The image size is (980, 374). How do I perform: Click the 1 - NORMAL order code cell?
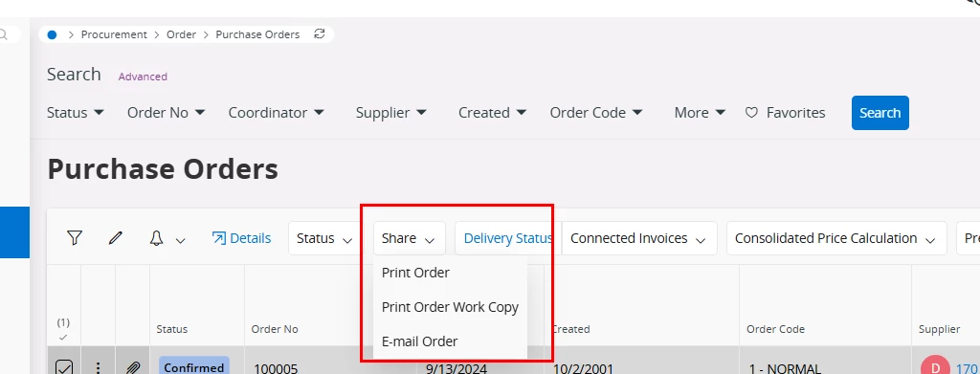(785, 368)
